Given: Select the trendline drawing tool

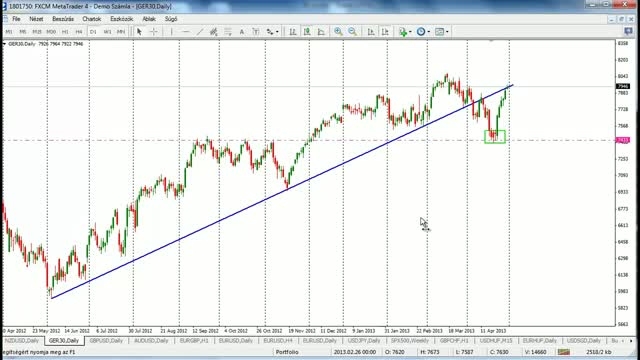Looking at the screenshot, I should point(199,31).
